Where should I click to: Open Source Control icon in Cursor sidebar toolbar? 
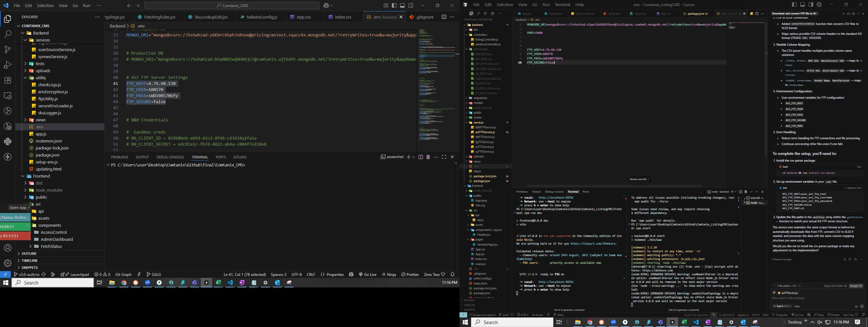485,13
